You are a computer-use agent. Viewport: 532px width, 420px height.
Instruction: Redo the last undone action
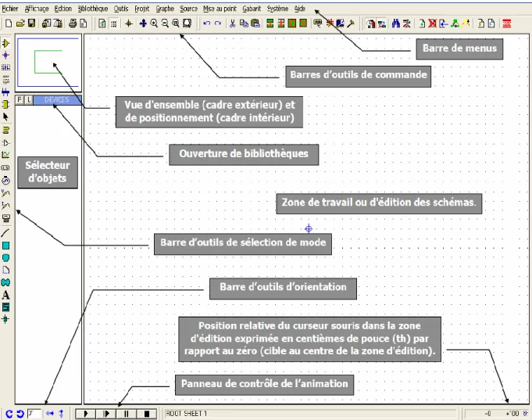coord(218,23)
